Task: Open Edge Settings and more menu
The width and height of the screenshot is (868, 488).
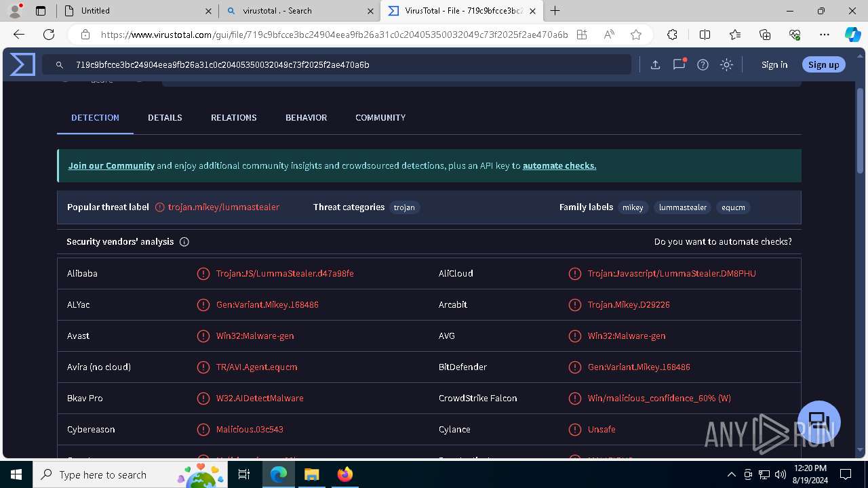Action: tap(825, 35)
